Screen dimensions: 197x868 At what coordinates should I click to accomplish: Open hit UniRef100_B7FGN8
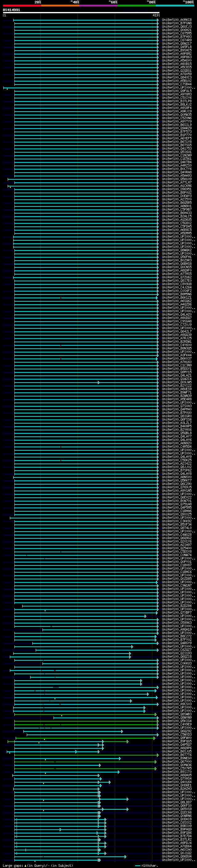176,23
